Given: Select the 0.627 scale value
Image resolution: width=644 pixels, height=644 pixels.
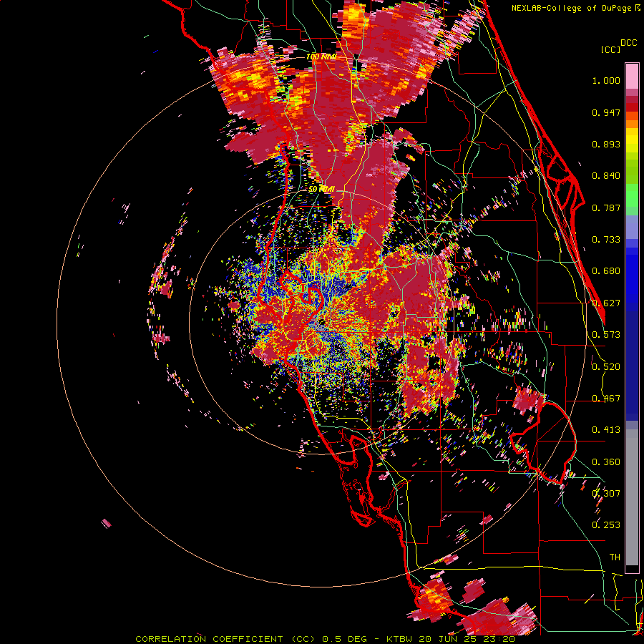Looking at the screenshot, I should coord(606,303).
